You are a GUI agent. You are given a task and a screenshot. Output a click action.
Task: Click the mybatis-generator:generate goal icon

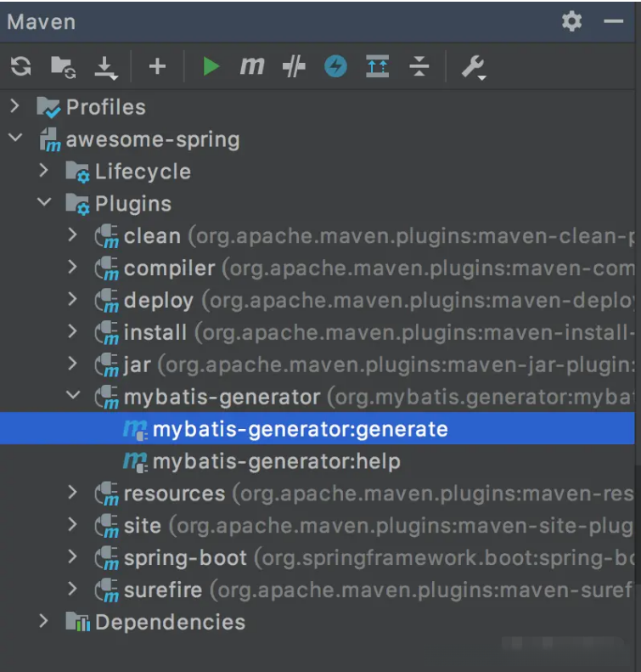[135, 429]
